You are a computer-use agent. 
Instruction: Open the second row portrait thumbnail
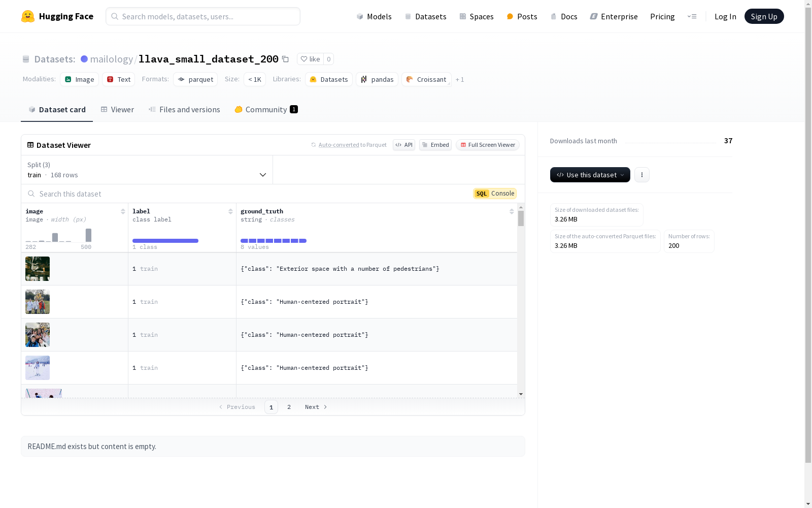pyautogui.click(x=38, y=302)
